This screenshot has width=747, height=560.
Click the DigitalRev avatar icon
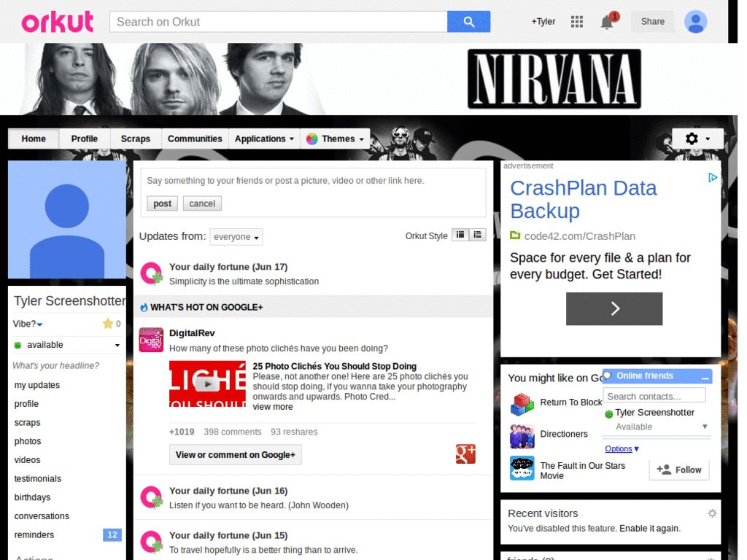point(151,340)
